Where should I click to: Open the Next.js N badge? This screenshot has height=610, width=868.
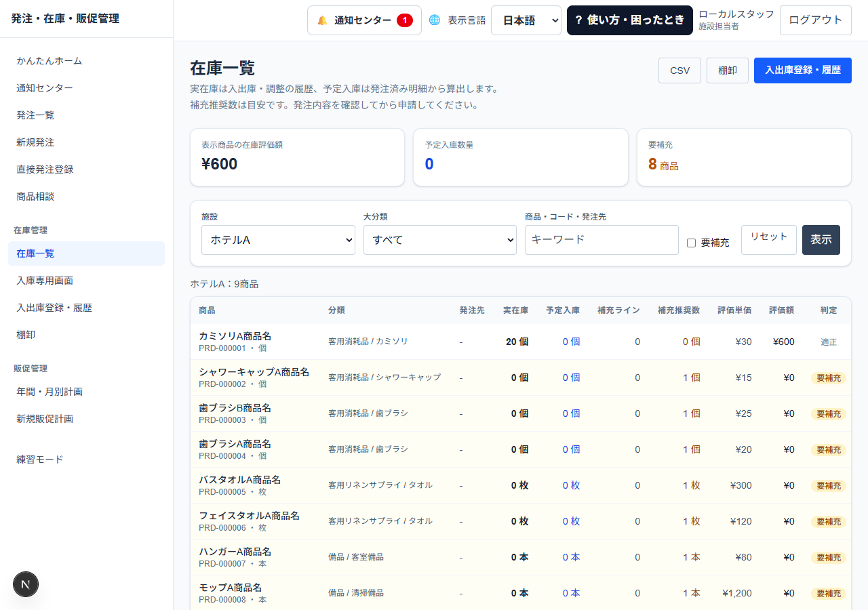click(26, 584)
